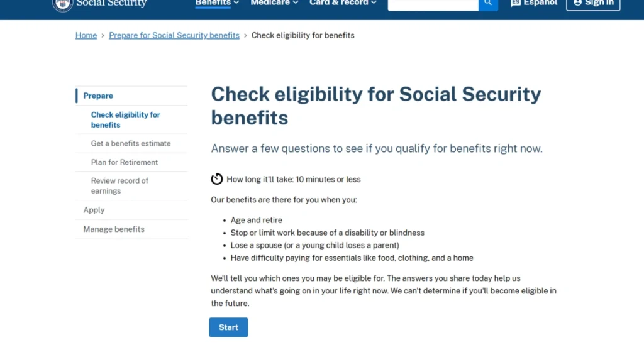Select Apply in the side navigation
The width and height of the screenshot is (644, 362).
pos(94,210)
